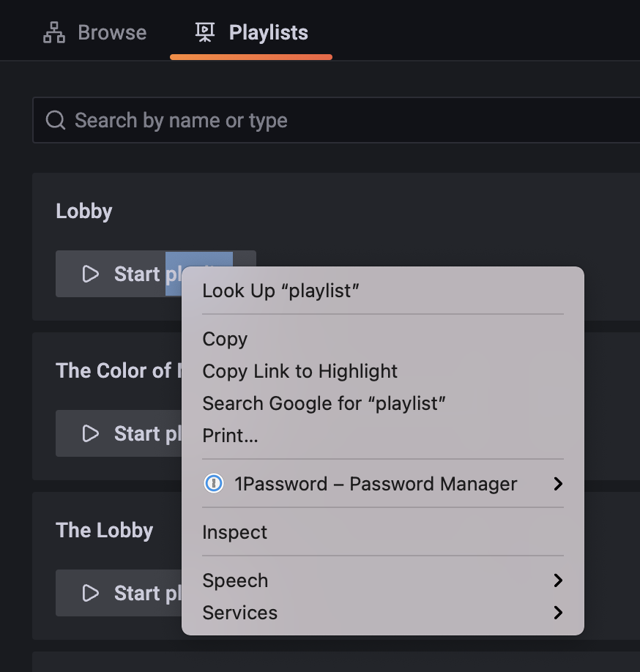The height and width of the screenshot is (672, 640).
Task: Click Print in the context menu
Action: (x=230, y=436)
